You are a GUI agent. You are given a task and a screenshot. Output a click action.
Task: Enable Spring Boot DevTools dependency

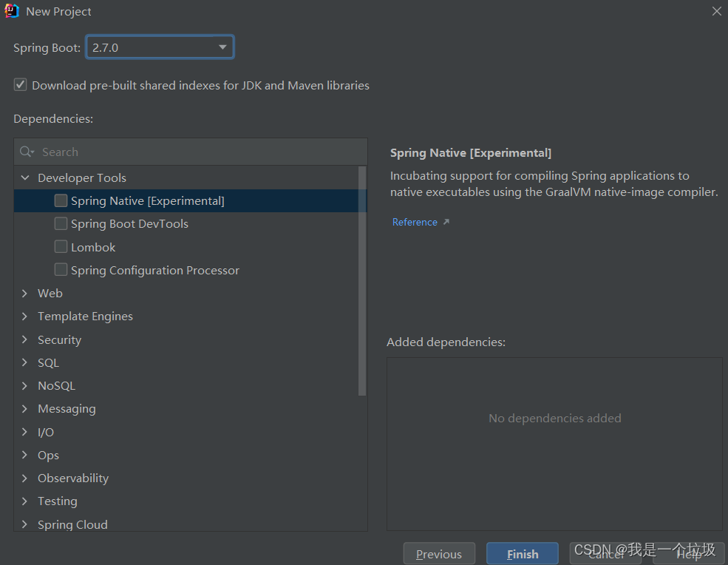[x=61, y=223]
